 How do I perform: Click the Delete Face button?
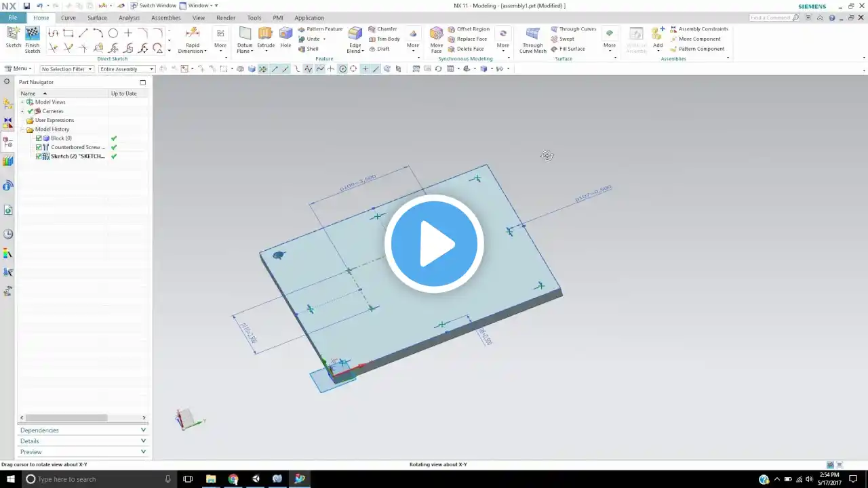coord(466,49)
